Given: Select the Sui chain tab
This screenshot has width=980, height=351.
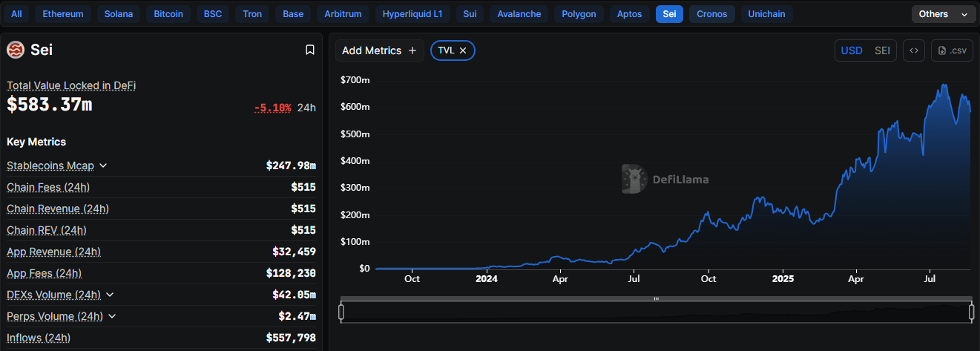Looking at the screenshot, I should click(x=470, y=14).
